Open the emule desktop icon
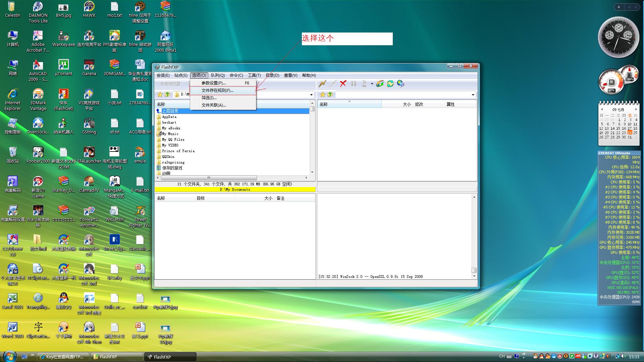The height and width of the screenshot is (362, 644). [140, 155]
